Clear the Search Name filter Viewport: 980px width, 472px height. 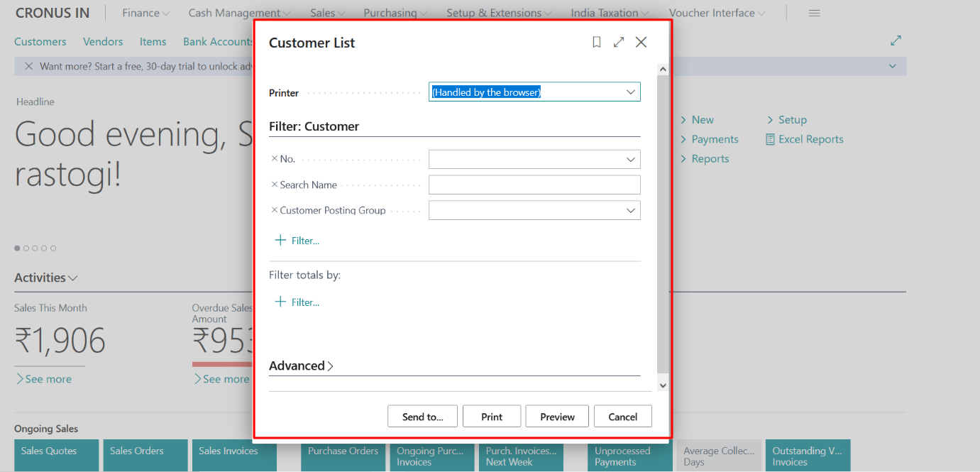(275, 185)
